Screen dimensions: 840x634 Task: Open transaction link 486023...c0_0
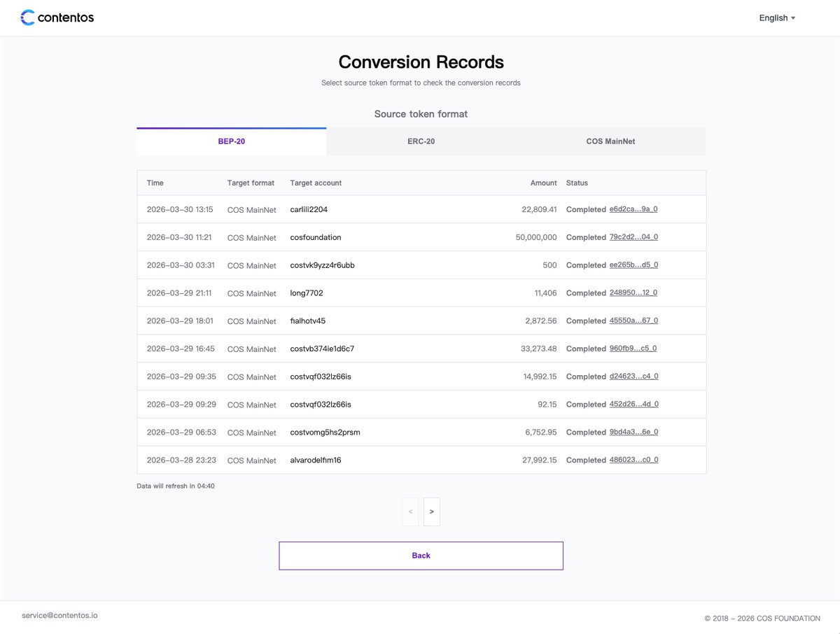tap(633, 460)
